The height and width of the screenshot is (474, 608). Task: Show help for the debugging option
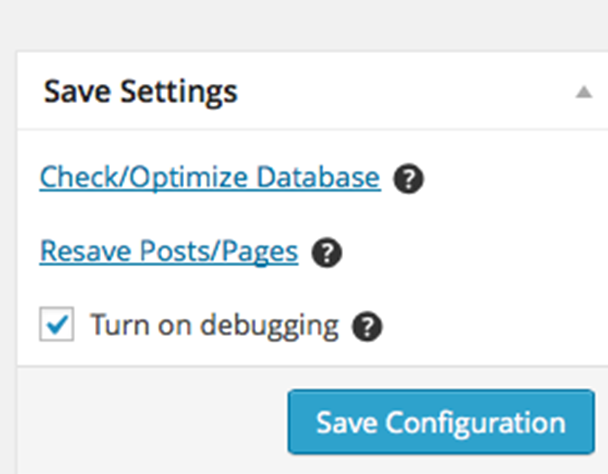point(369,326)
